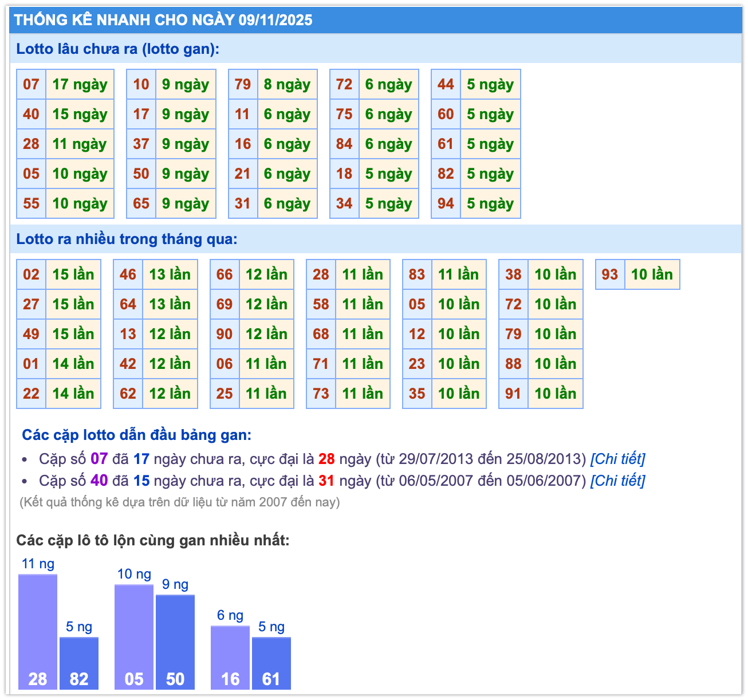
Task: Click the 'Thống kê nhanh cho ngày 09/11/2025' header
Action: [163, 20]
